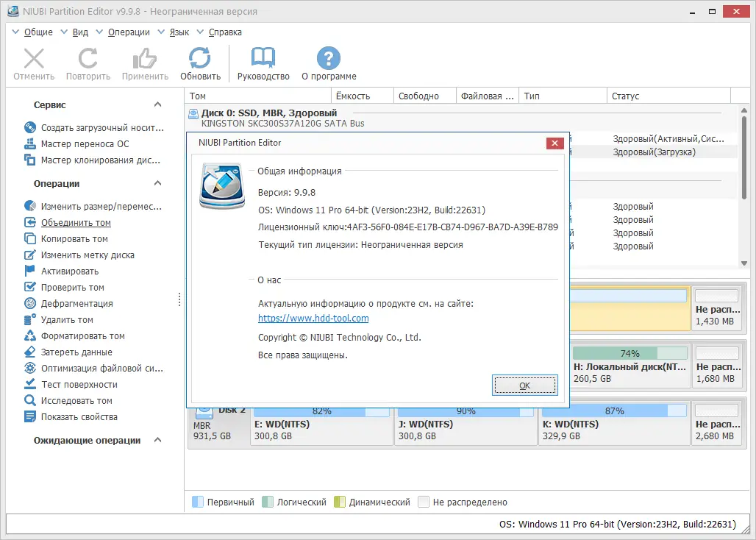Click the yellow Динамический legend swatch
Viewport: 756px width, 540px height.
click(340, 502)
